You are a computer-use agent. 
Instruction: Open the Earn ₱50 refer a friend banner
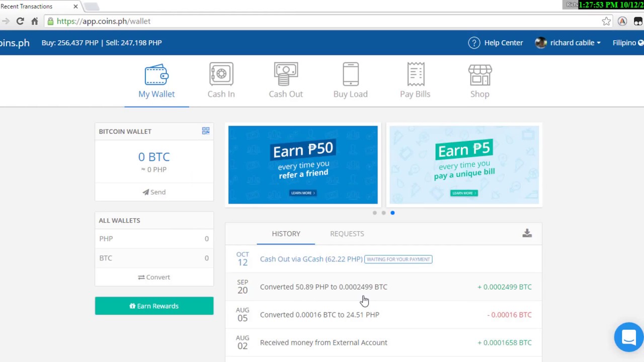303,165
